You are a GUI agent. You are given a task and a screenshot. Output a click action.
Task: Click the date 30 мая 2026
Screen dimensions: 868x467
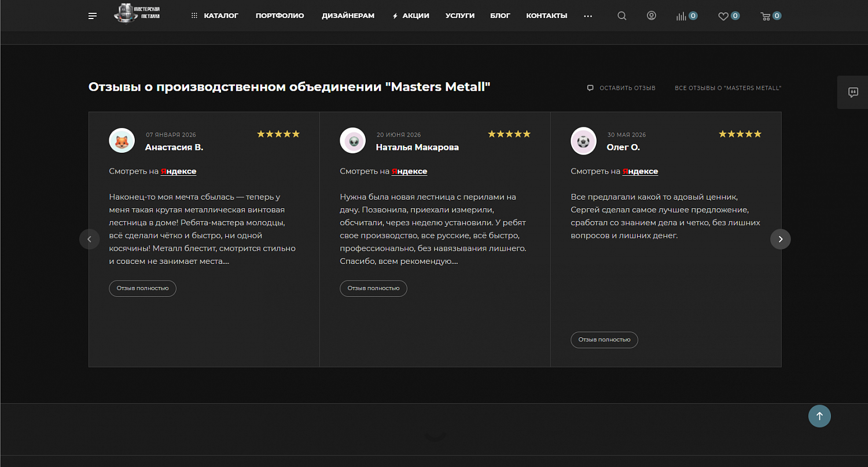coord(627,135)
